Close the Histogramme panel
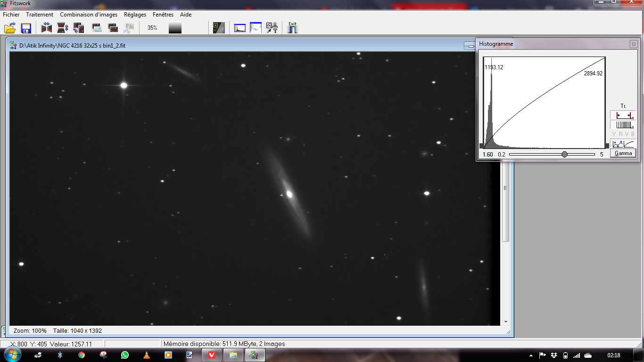Viewport: 644px width, 362px height. [634, 44]
